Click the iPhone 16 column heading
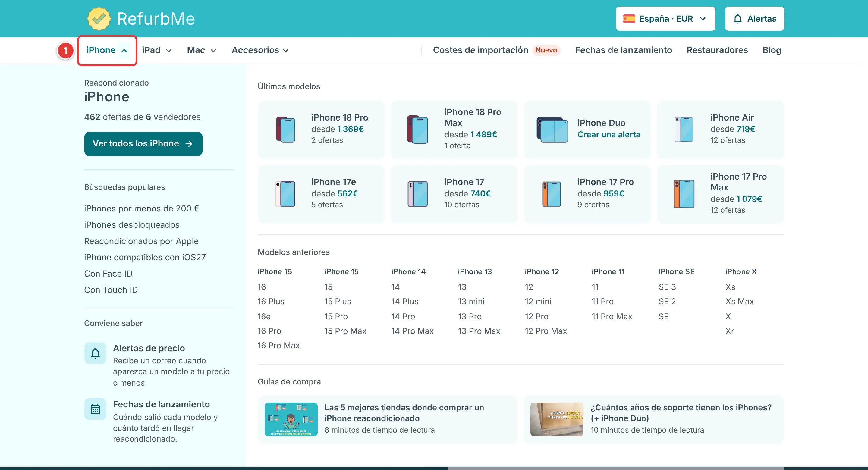The image size is (868, 470). (x=274, y=271)
